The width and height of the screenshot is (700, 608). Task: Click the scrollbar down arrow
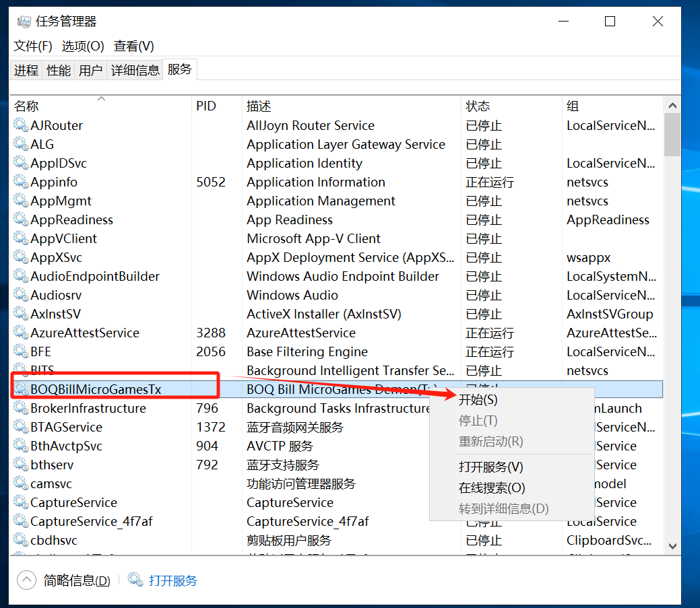tap(672, 545)
